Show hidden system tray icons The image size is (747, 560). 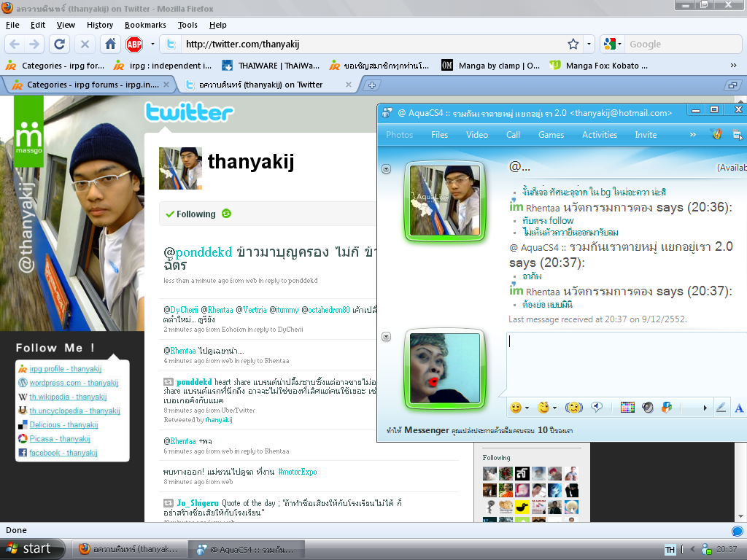(x=693, y=550)
